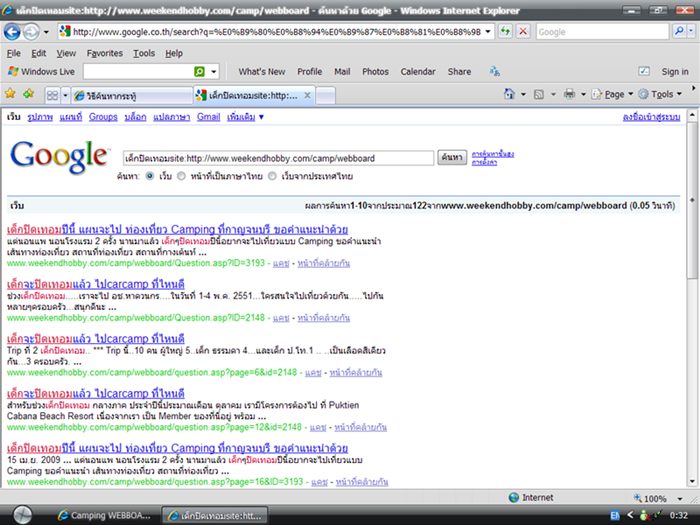
Task: Click the RSS feeds icon in the command bar
Action: pos(539,94)
